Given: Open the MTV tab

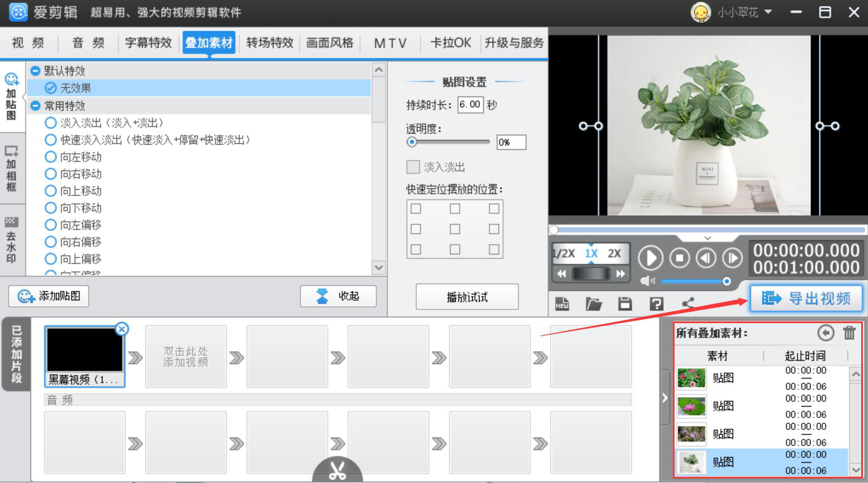Looking at the screenshot, I should point(390,43).
